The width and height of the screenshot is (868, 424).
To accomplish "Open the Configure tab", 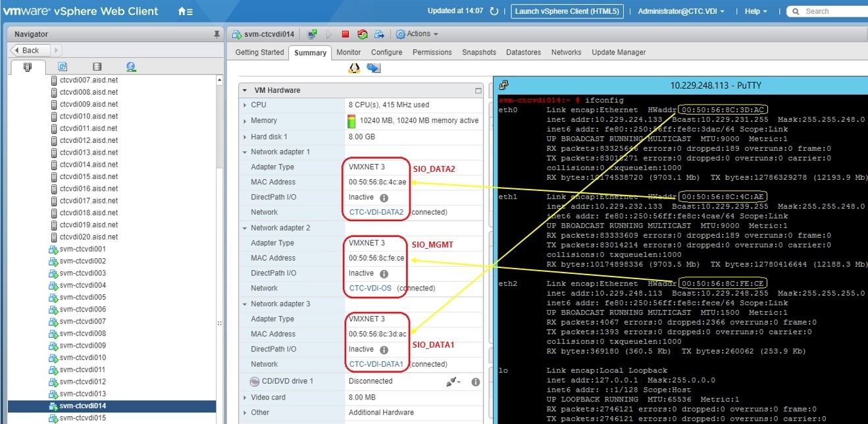I will click(x=386, y=53).
